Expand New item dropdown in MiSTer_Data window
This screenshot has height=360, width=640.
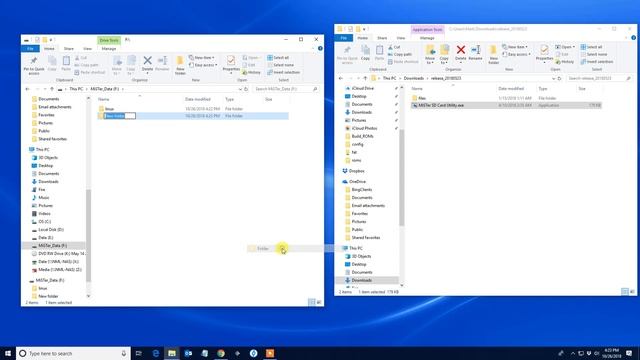pos(202,58)
